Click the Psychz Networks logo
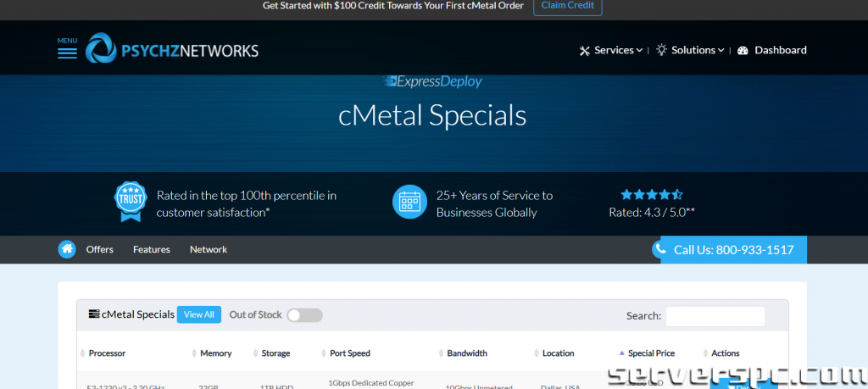Viewport: 868px width, 389px height. click(x=173, y=50)
